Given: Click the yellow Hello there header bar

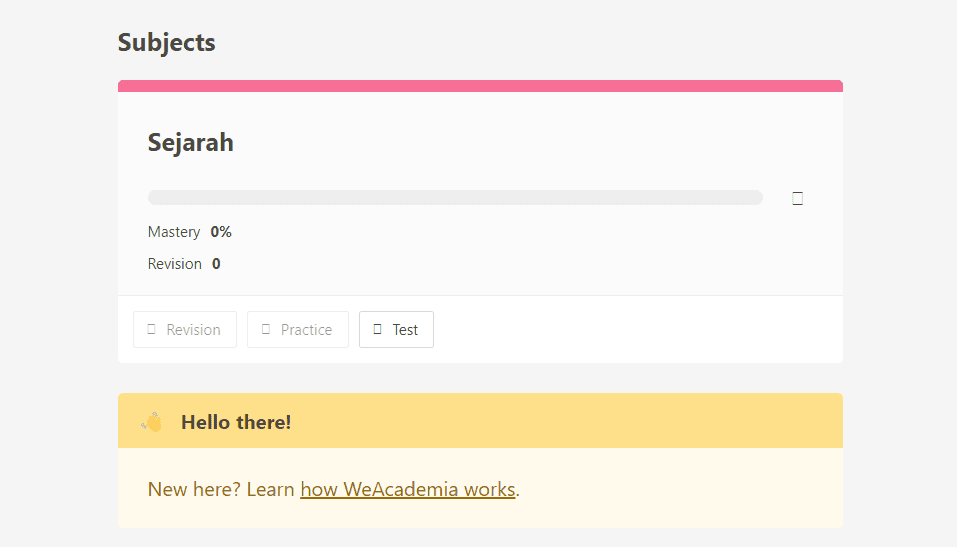Looking at the screenshot, I should pyautogui.click(x=480, y=421).
